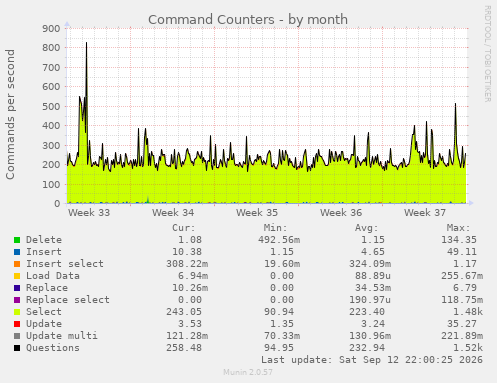Click the 'Load Data' legend label
497x383 pixels.
click(x=53, y=276)
